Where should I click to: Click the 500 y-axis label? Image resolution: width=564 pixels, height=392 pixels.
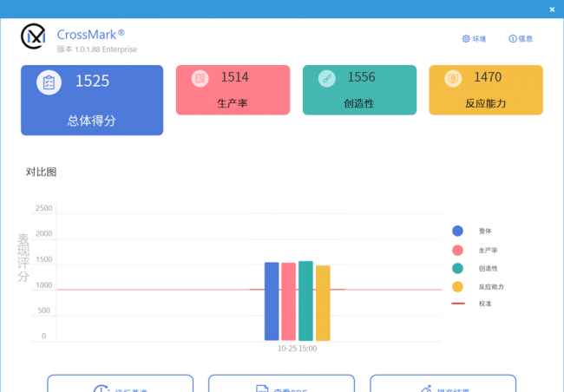coord(44,310)
